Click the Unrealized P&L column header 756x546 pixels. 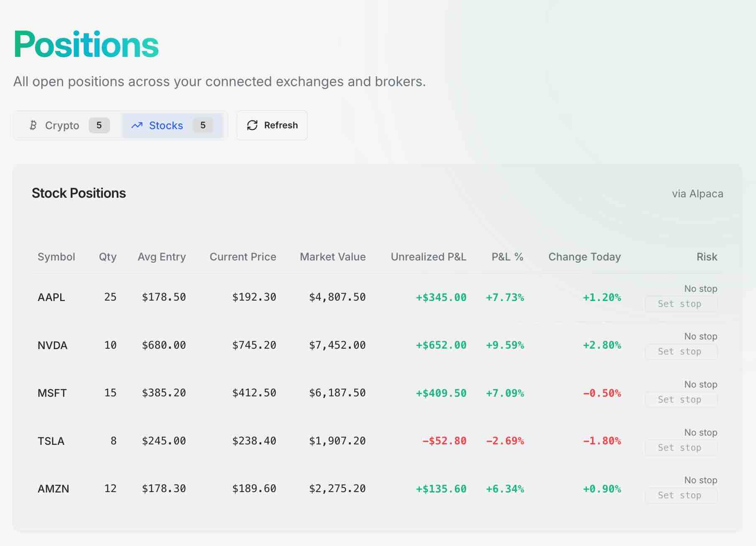[x=429, y=257]
